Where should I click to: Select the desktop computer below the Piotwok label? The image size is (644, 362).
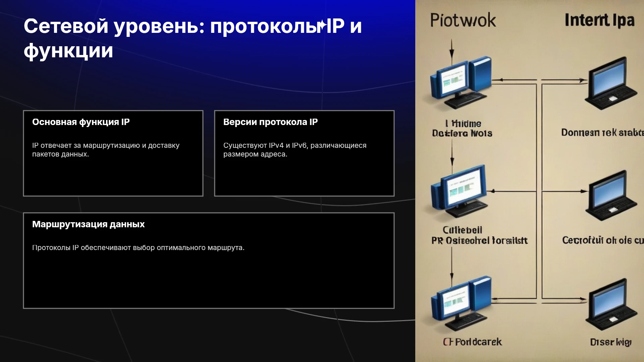[460, 83]
